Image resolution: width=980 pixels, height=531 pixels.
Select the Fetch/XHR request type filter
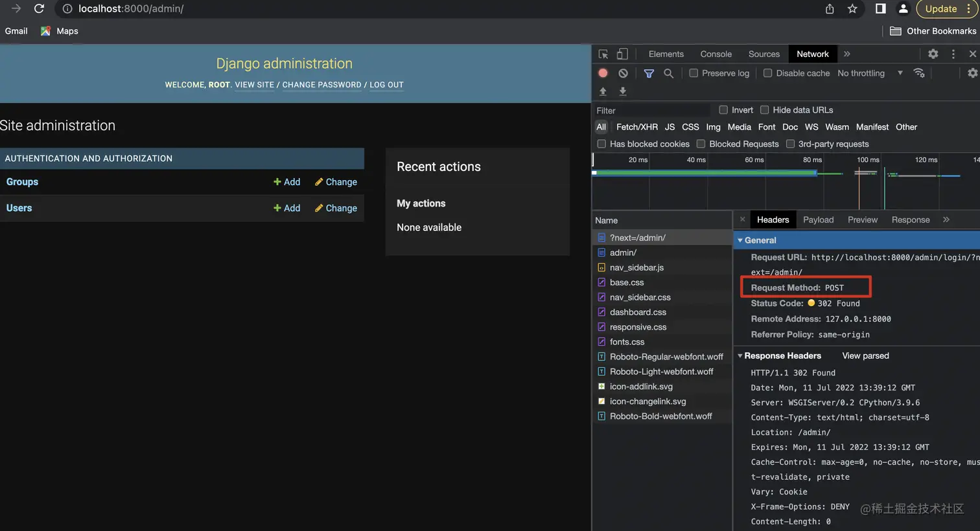pos(636,127)
